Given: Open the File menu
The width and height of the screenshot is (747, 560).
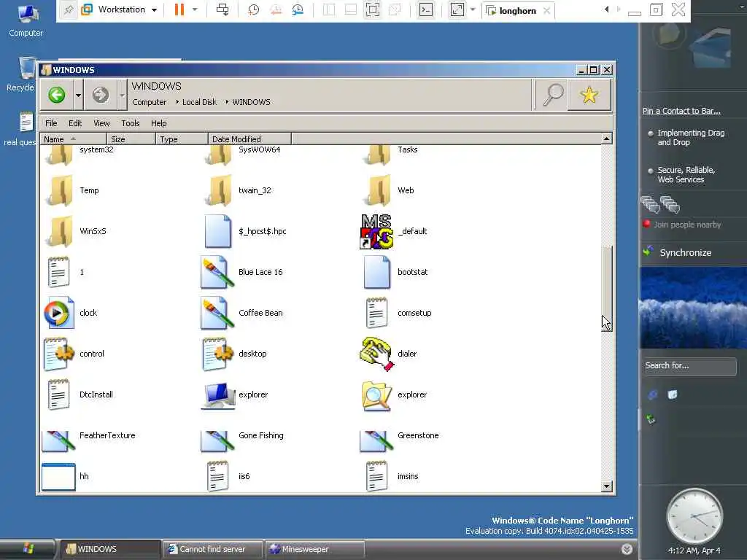Looking at the screenshot, I should point(51,123).
